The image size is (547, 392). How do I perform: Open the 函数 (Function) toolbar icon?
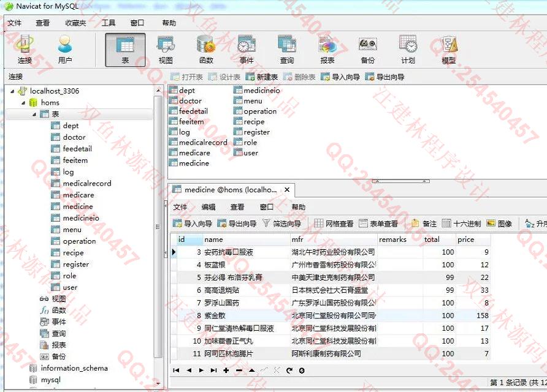click(x=206, y=50)
